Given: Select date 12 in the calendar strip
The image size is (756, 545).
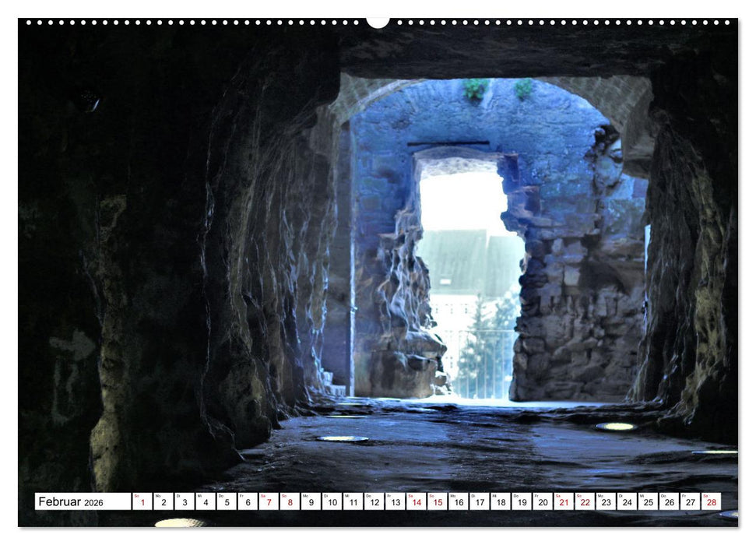Looking at the screenshot, I should (x=374, y=501).
